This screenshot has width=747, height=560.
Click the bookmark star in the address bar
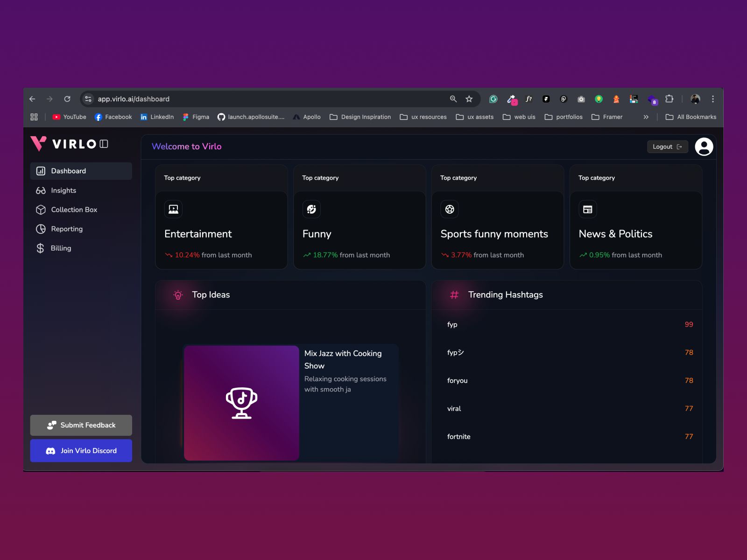[469, 99]
